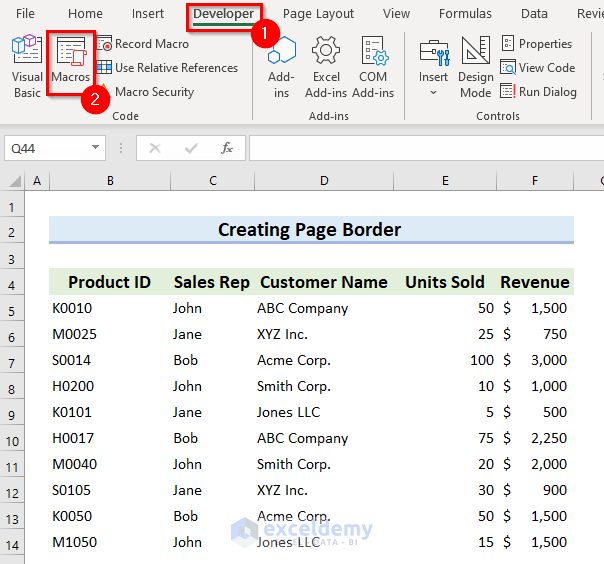Open the Visual Basic editor

(27, 67)
